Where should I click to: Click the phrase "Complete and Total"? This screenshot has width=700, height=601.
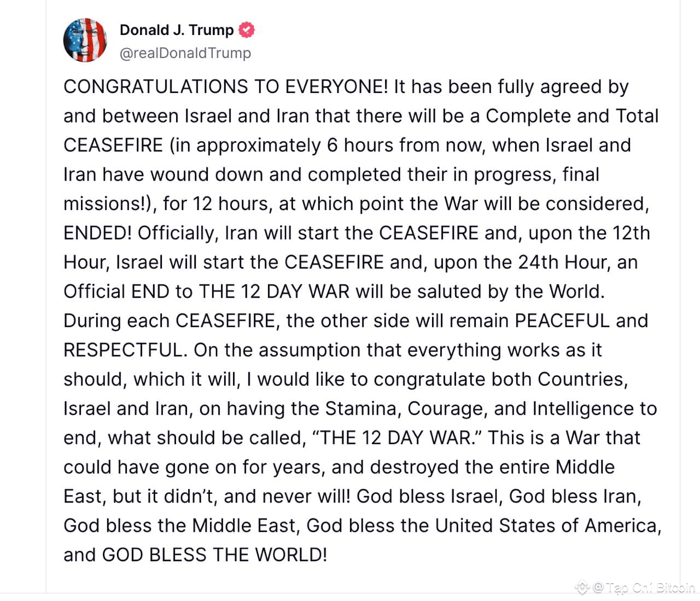click(x=572, y=116)
